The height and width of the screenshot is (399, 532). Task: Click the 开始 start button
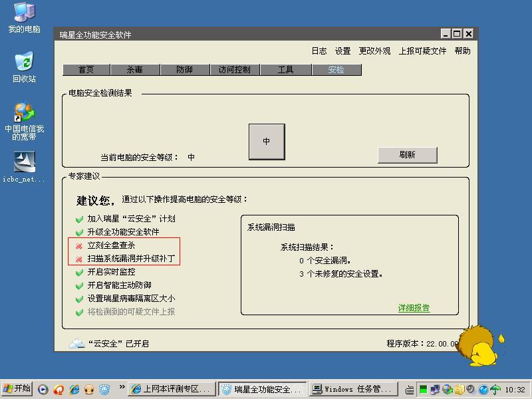pos(17,388)
